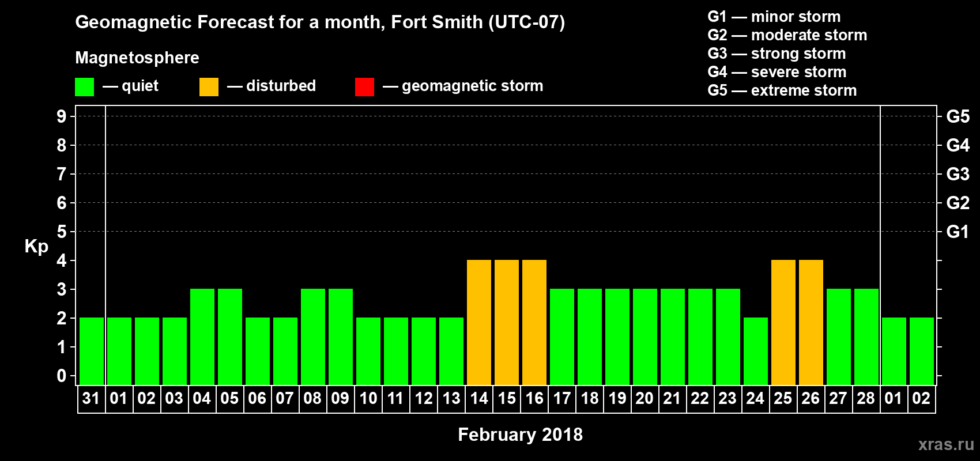Click the 'G3 — strong storm' legend line
This screenshot has width=980, height=461.
777,54
